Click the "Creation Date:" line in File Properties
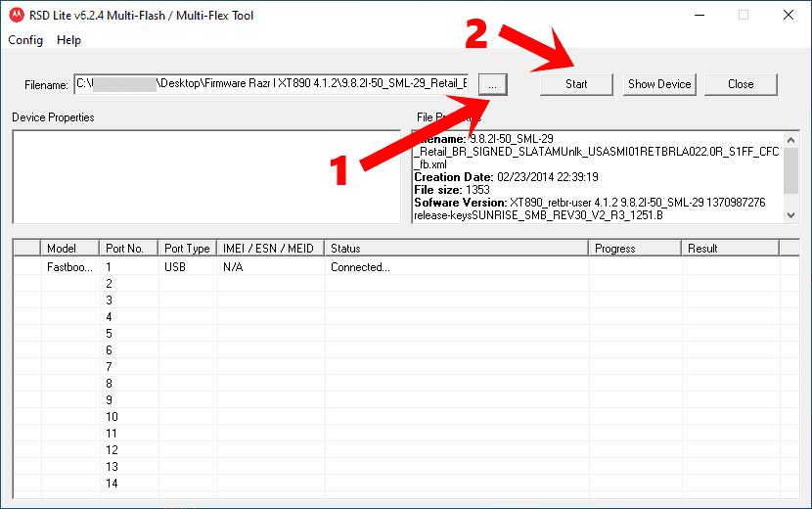This screenshot has height=509, width=812. pos(506,177)
